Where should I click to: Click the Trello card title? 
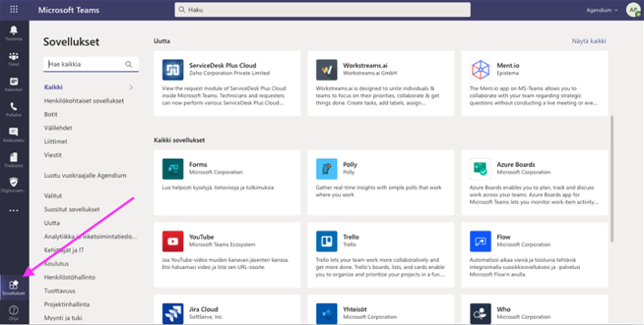[x=351, y=237]
